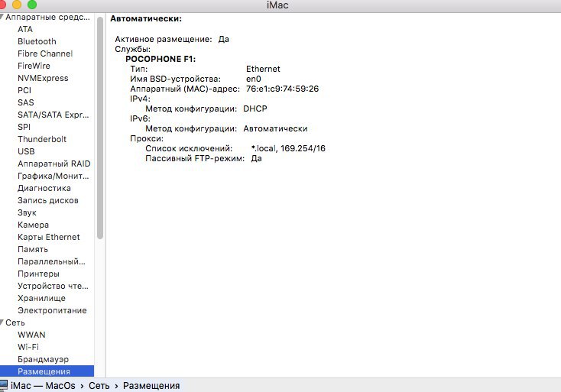
Task: Open Карты Ethernet entry
Action: (x=49, y=237)
